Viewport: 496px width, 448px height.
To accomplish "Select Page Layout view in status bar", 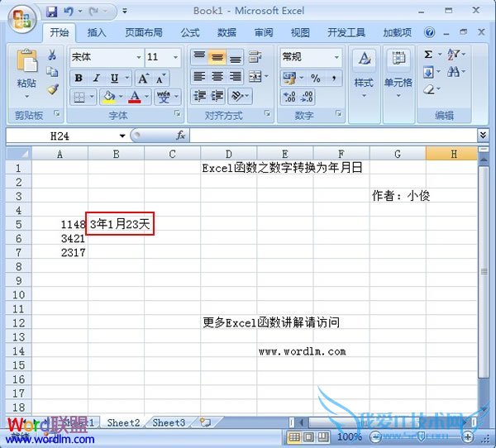I will pos(308,437).
